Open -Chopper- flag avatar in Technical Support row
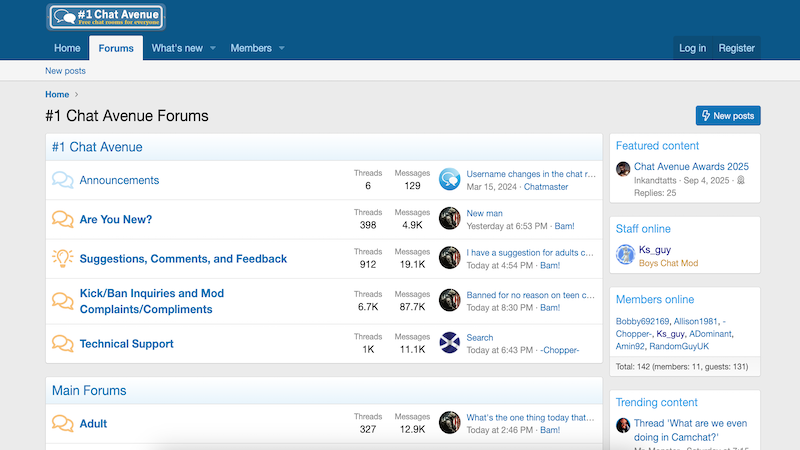 click(x=449, y=343)
